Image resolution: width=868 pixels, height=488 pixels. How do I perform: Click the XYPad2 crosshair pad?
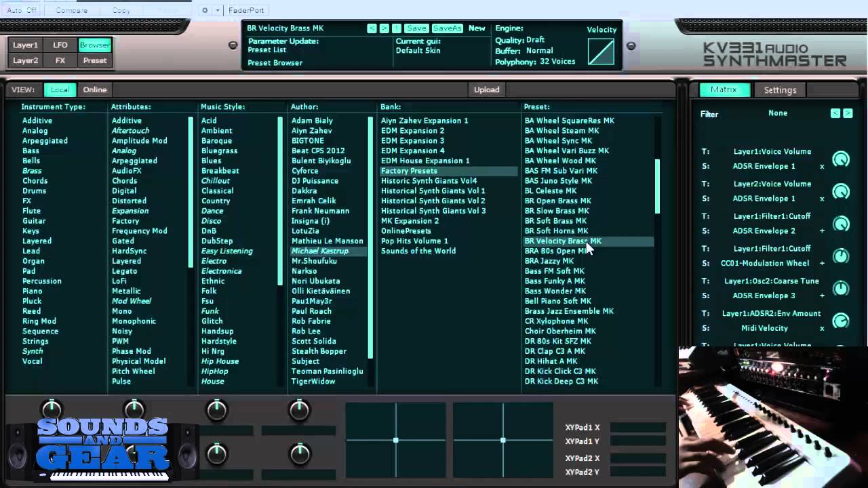click(x=503, y=440)
